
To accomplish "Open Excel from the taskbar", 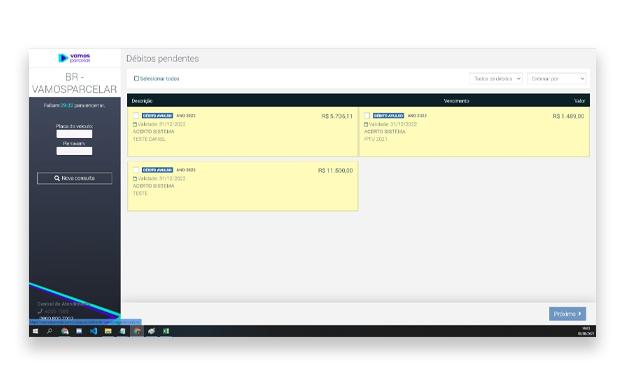I will (x=166, y=331).
